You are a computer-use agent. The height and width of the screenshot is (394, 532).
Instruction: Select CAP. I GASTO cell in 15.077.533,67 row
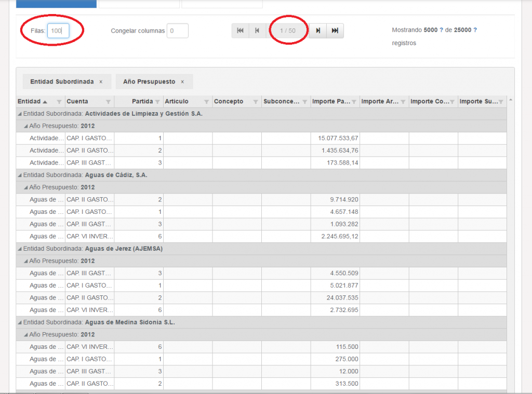click(x=89, y=138)
